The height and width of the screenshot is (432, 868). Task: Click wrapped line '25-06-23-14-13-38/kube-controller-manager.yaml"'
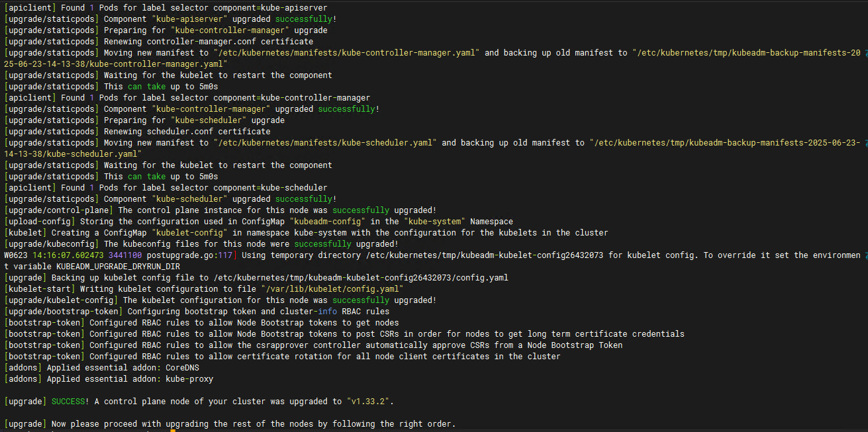click(x=116, y=64)
